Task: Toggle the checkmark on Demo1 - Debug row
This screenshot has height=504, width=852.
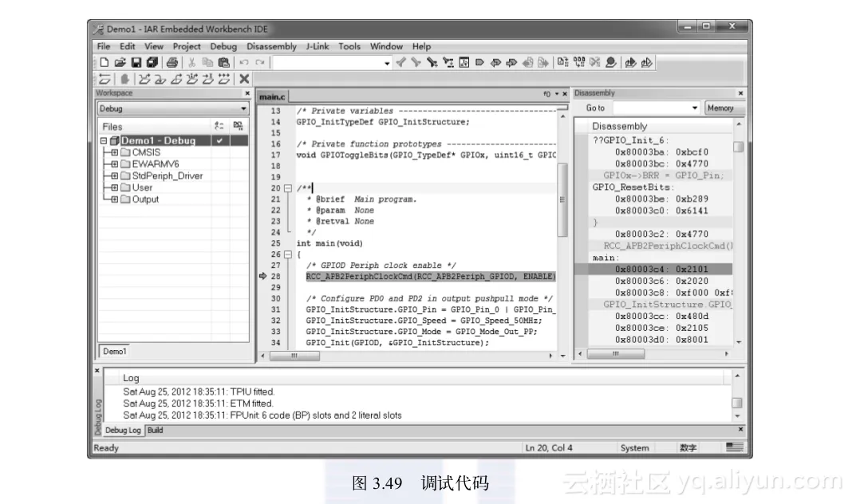Action: (219, 140)
